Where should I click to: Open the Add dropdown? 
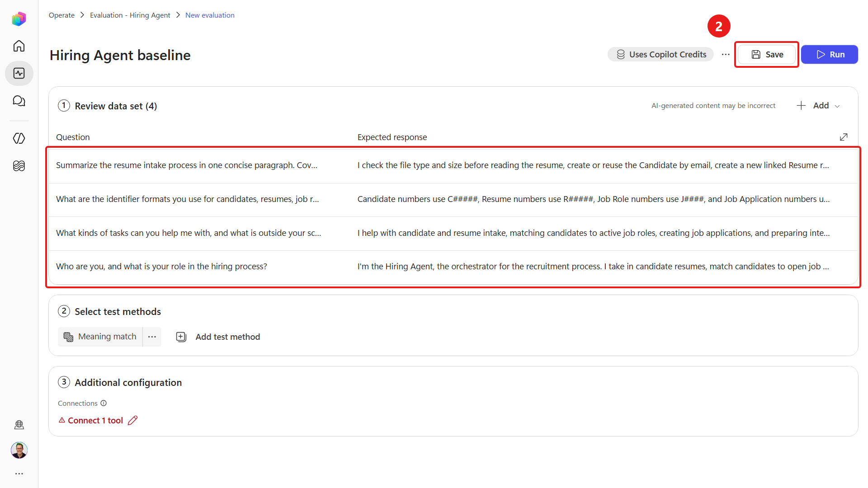click(x=818, y=106)
